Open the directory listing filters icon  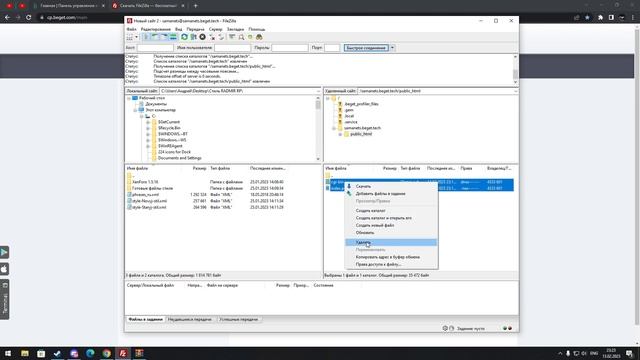[x=232, y=37]
